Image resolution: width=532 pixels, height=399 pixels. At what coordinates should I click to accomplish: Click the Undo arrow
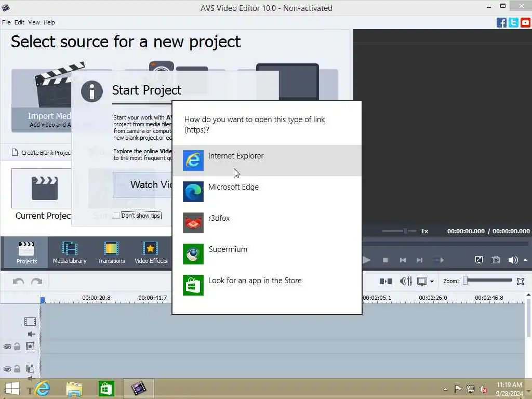click(x=18, y=281)
